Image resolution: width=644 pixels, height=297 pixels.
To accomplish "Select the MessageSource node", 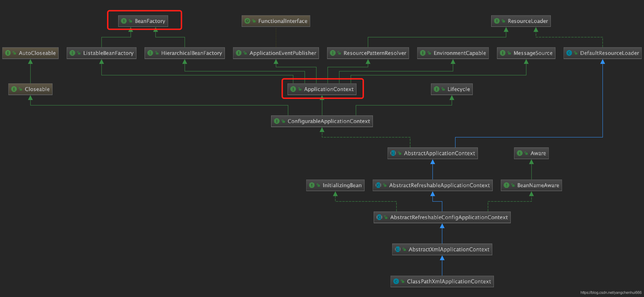I will (x=533, y=53).
